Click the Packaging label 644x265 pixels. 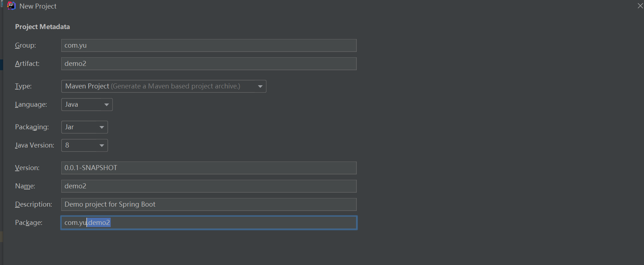coord(32,127)
